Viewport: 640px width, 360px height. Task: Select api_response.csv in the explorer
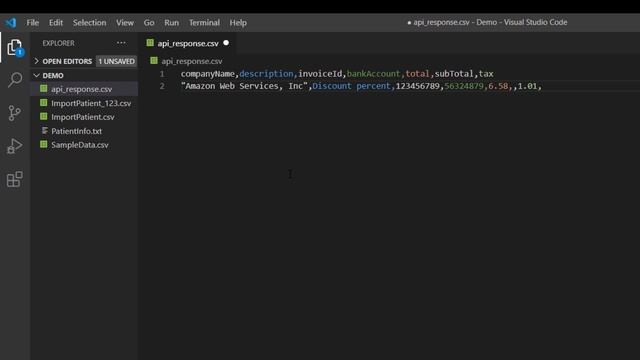coord(84,89)
